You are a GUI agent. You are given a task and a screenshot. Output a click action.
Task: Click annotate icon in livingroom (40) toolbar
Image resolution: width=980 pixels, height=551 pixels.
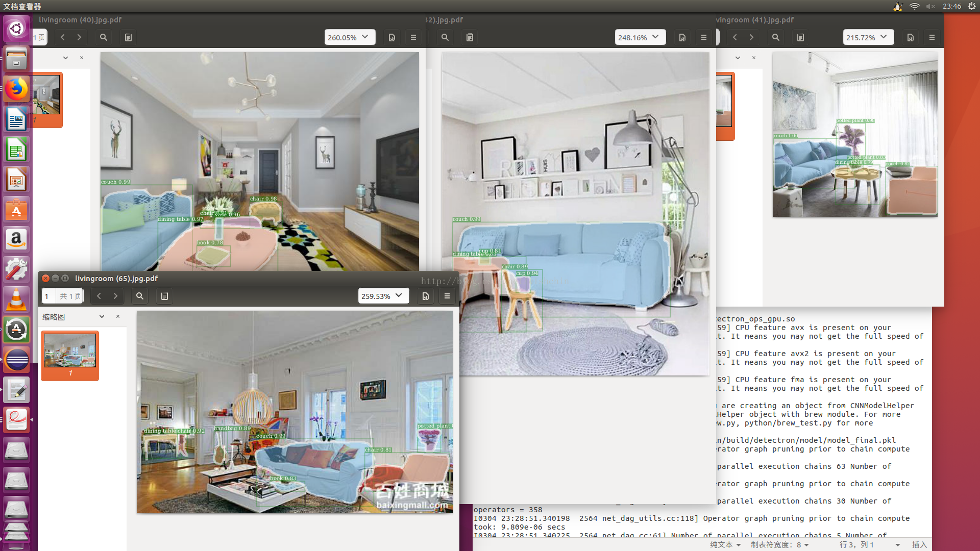coord(129,37)
